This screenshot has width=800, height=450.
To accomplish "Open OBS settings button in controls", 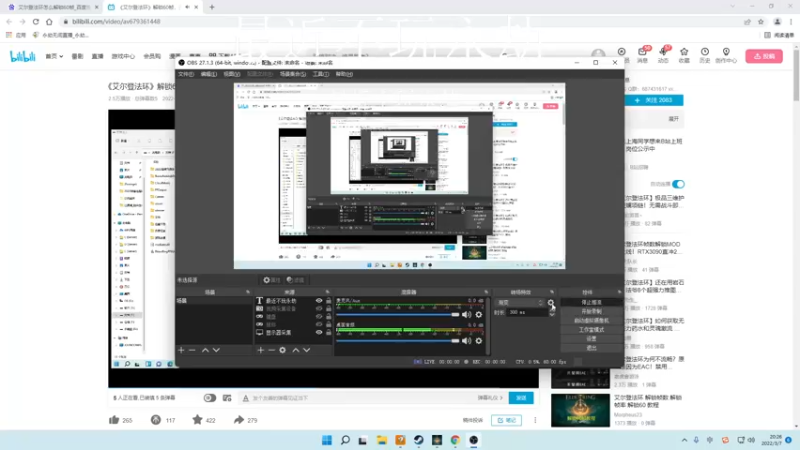I will click(591, 339).
